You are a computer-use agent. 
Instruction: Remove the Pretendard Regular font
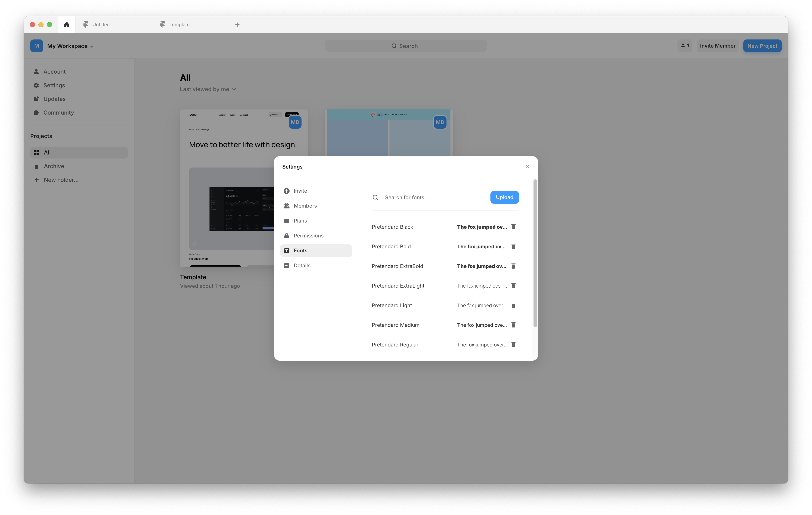click(513, 345)
